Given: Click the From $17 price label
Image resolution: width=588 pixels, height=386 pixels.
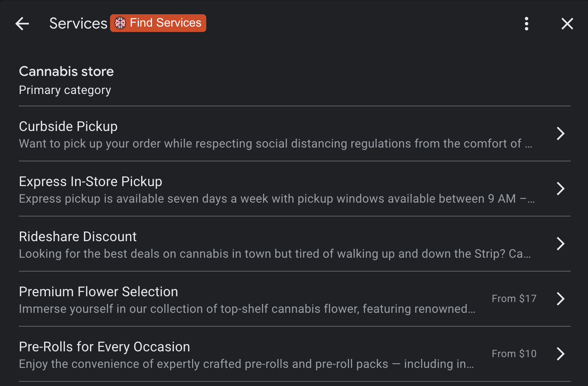Looking at the screenshot, I should [x=514, y=299].
